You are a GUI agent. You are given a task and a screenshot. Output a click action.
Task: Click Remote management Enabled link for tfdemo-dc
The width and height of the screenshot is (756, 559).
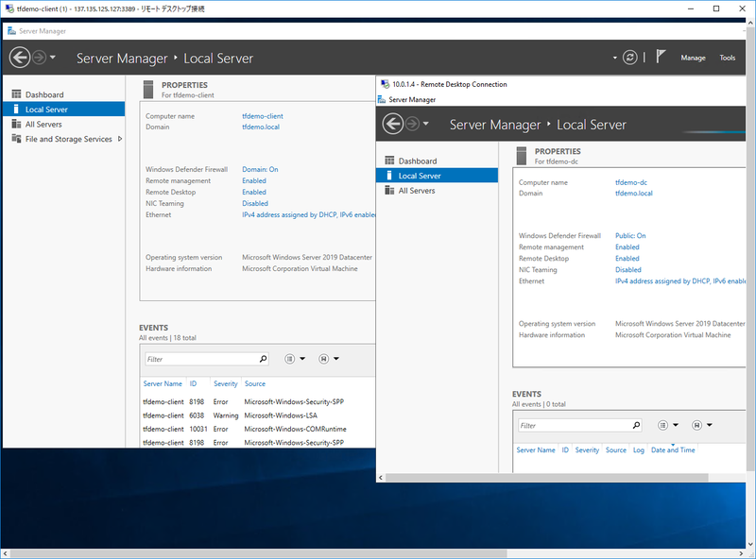[627, 247]
